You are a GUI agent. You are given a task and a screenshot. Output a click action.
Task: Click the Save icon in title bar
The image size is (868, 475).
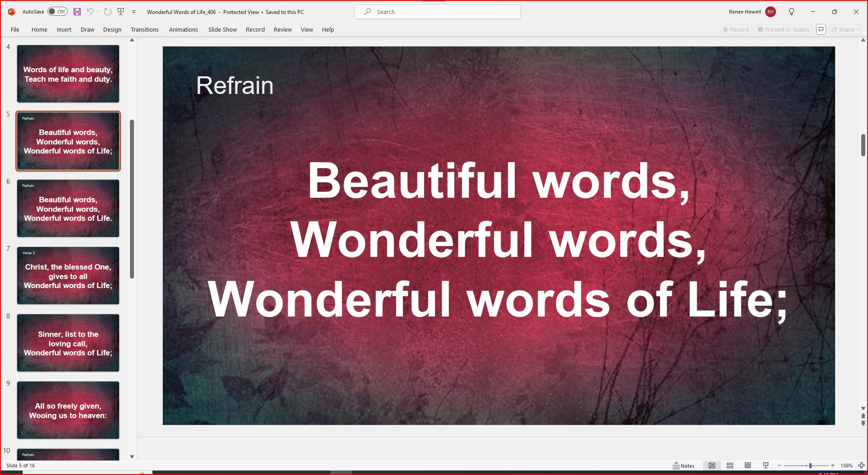(77, 12)
